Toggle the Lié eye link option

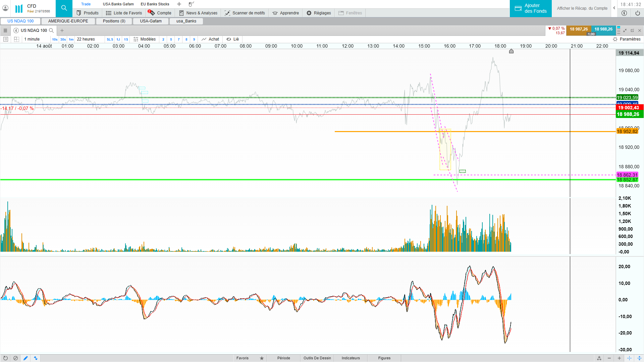click(x=233, y=39)
